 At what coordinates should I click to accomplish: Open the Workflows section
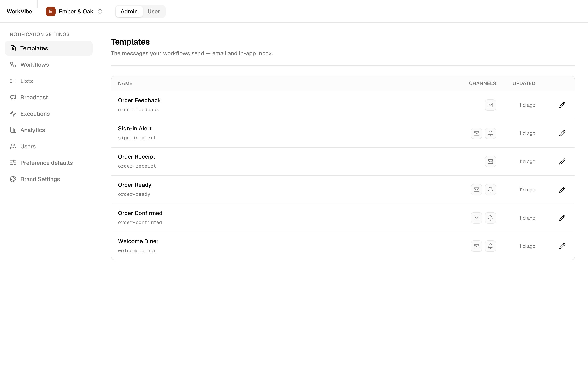tap(49, 64)
